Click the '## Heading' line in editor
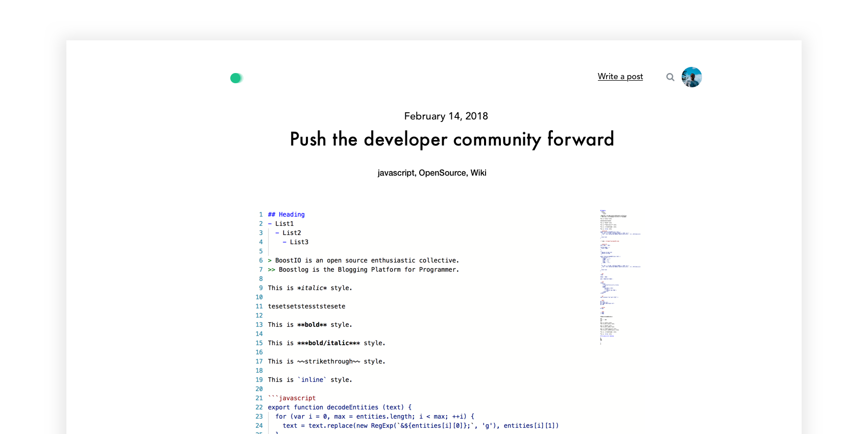 point(286,214)
